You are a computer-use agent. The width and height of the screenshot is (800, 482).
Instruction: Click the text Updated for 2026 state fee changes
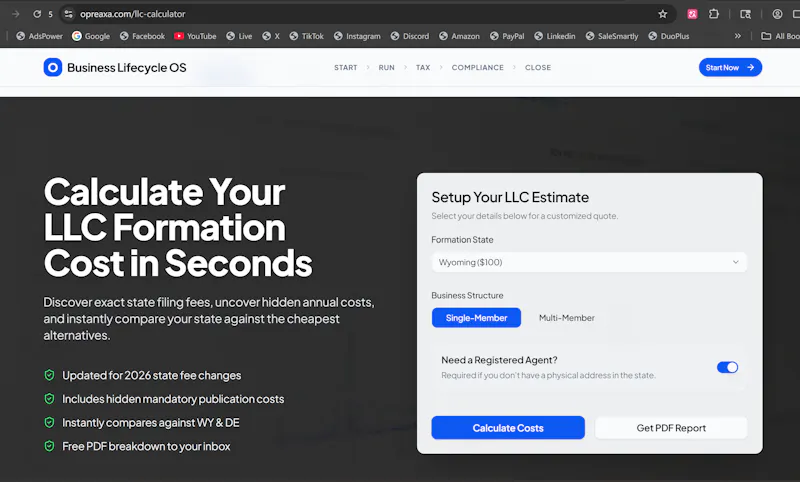(152, 375)
